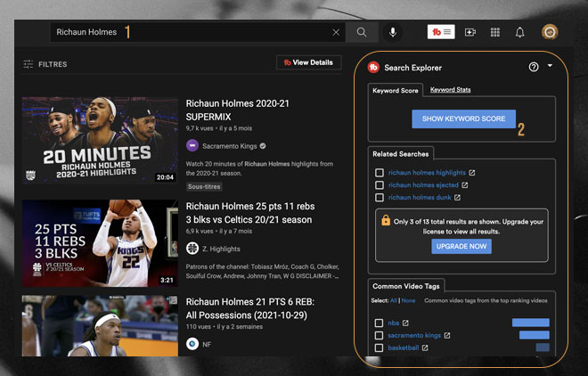Switch to the Keyword Stats tab
588x376 pixels.
tap(450, 90)
